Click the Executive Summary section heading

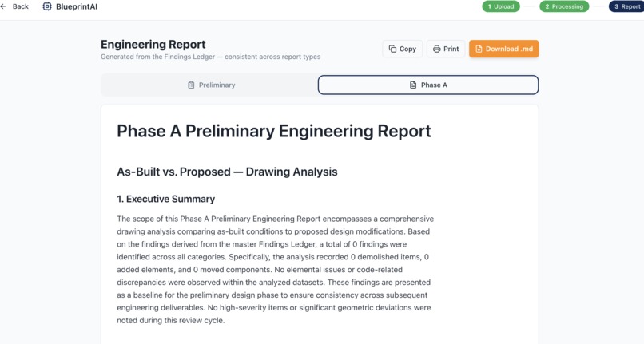166,199
